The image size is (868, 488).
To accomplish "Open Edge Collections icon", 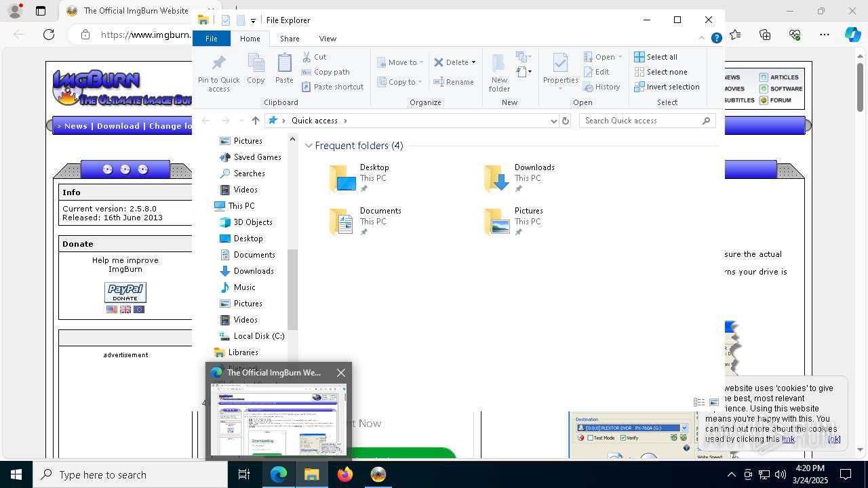I will 765,35.
